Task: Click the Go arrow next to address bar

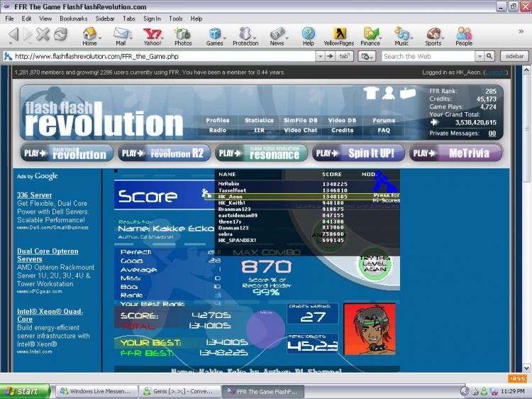Action: (x=329, y=56)
